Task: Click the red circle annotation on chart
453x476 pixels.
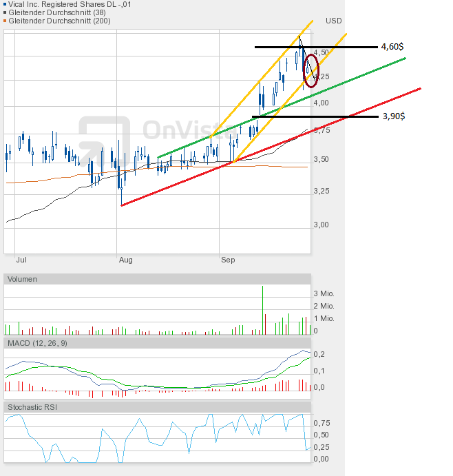Action: [312, 70]
